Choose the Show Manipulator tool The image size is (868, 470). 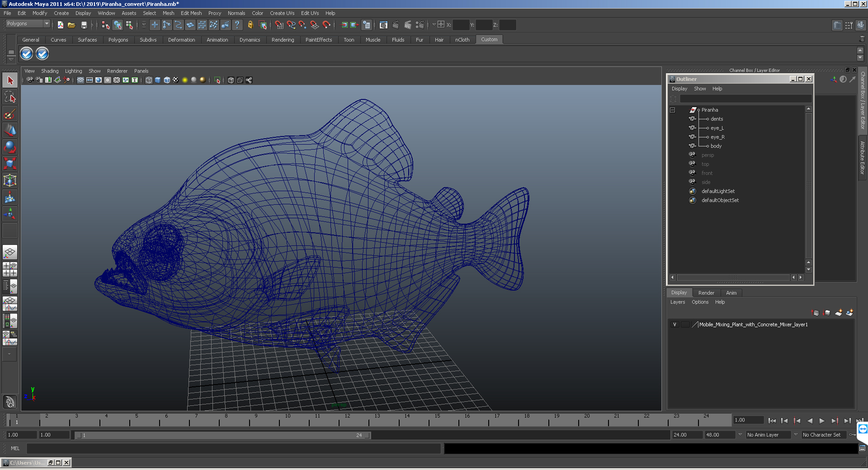click(x=10, y=213)
